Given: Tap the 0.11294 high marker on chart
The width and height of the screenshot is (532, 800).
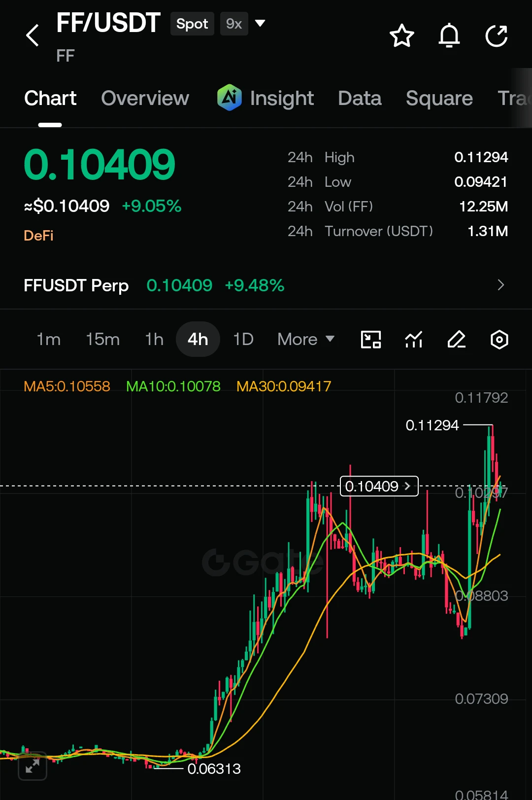Looking at the screenshot, I should coord(432,425).
